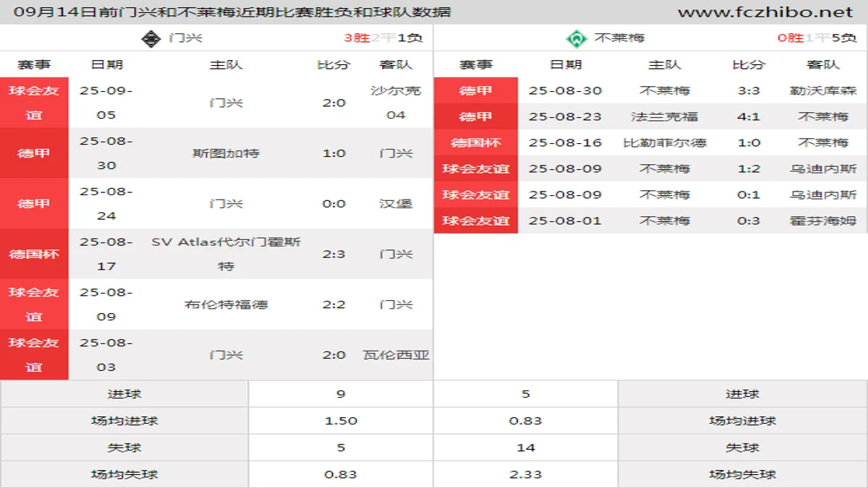Click away team 沙尔克04
868x488 pixels.
click(396, 103)
